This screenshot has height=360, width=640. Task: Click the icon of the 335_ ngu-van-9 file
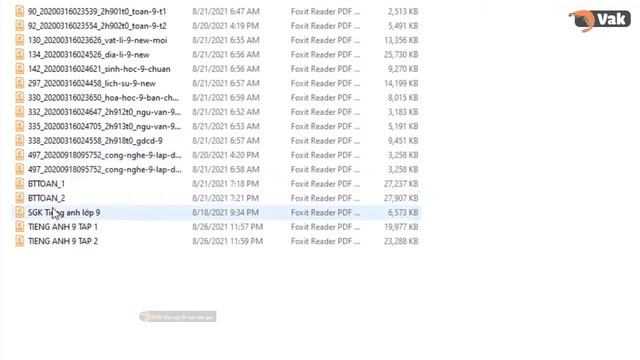20,126
